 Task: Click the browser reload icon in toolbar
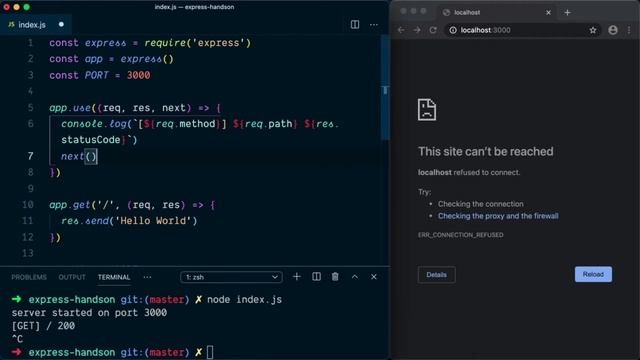pos(433,30)
